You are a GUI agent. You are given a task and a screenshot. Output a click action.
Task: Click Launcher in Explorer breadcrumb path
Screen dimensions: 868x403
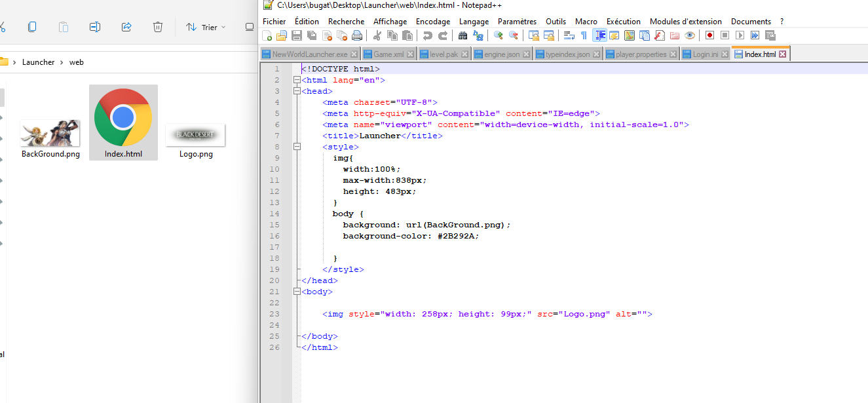point(39,62)
